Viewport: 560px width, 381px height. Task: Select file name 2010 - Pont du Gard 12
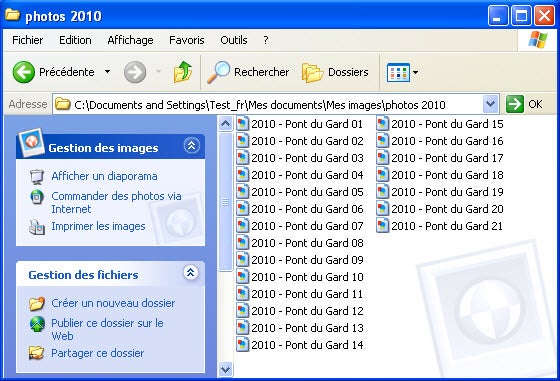tap(307, 311)
